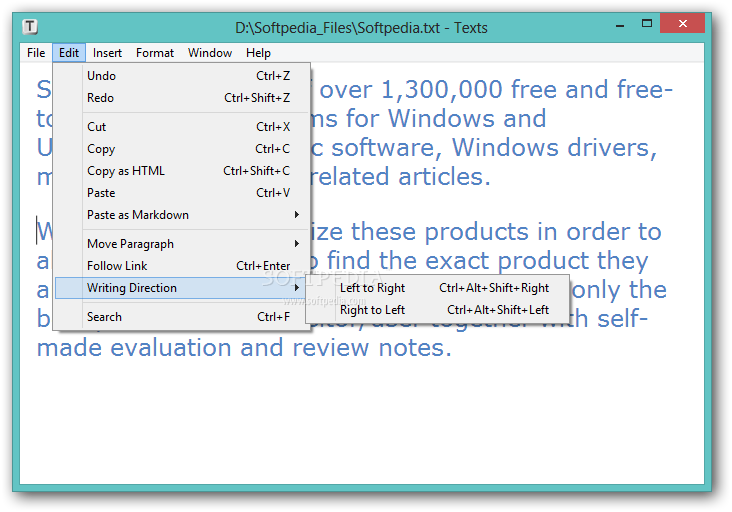The image size is (732, 512).
Task: Click the words 'find the exact product they'
Action: point(487,261)
